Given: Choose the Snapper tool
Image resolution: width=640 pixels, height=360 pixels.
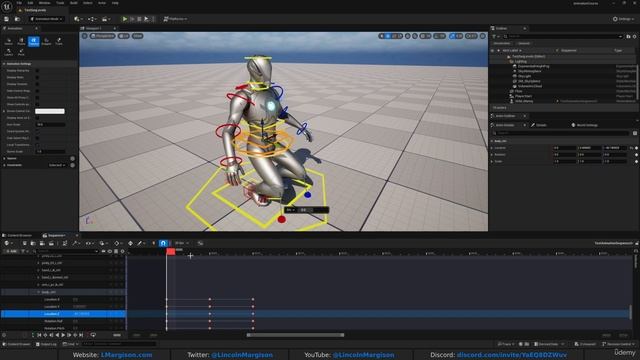Looking at the screenshot, I should pyautogui.click(x=47, y=41).
